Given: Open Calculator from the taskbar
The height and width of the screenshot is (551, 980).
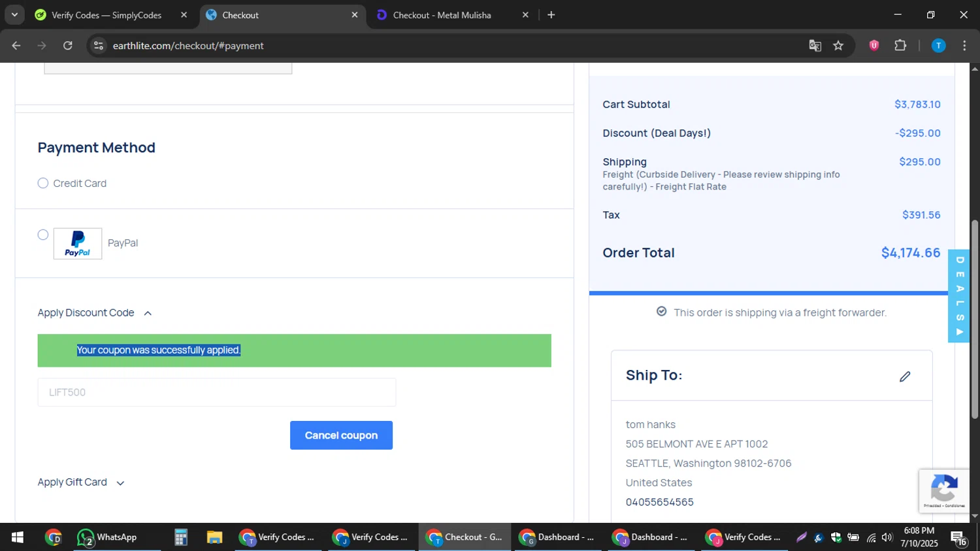Looking at the screenshot, I should click(181, 537).
